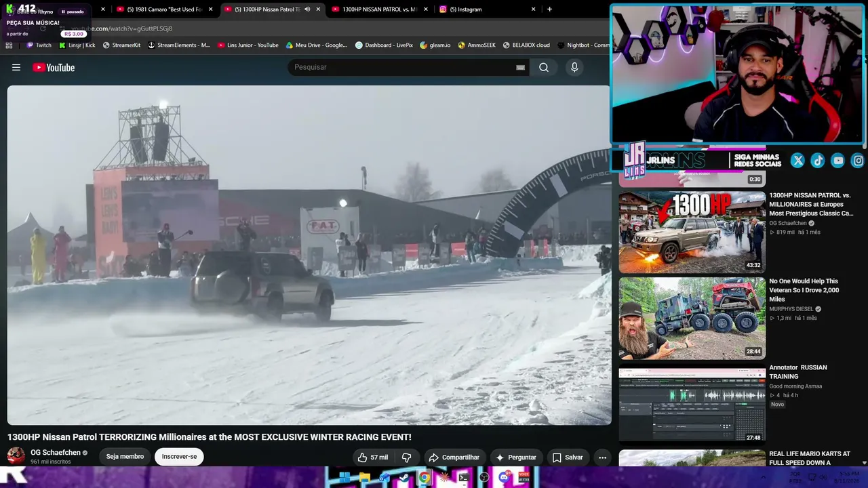The width and height of the screenshot is (868, 488).
Task: Open the Annotator RUSSIAN TRAINING thumbnail
Action: (692, 404)
